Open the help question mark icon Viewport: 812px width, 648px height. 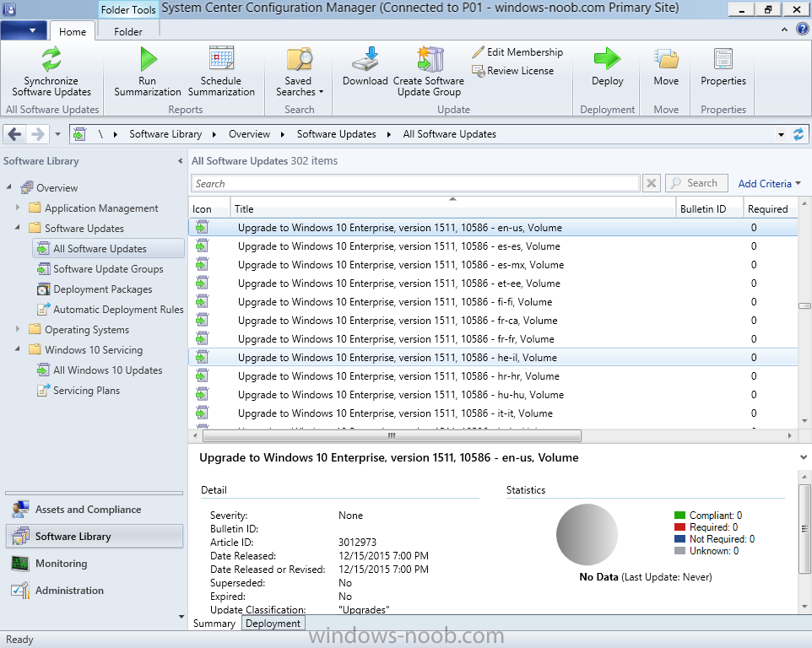pos(802,30)
